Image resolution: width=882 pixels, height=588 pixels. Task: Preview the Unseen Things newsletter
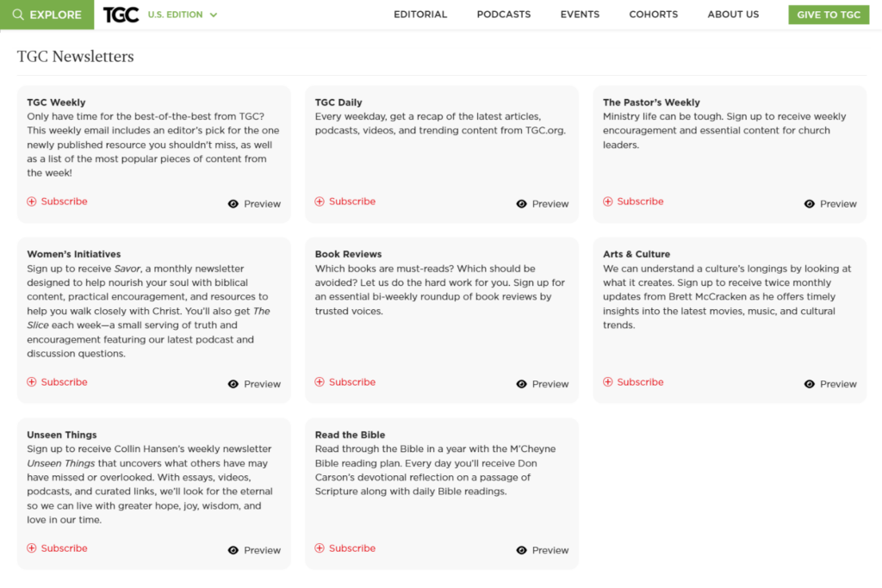254,550
